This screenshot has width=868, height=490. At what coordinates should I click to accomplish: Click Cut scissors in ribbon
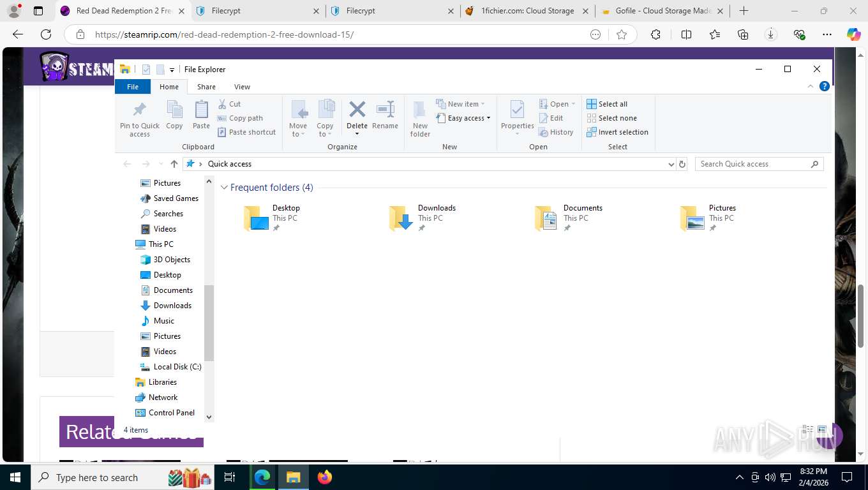pyautogui.click(x=229, y=104)
